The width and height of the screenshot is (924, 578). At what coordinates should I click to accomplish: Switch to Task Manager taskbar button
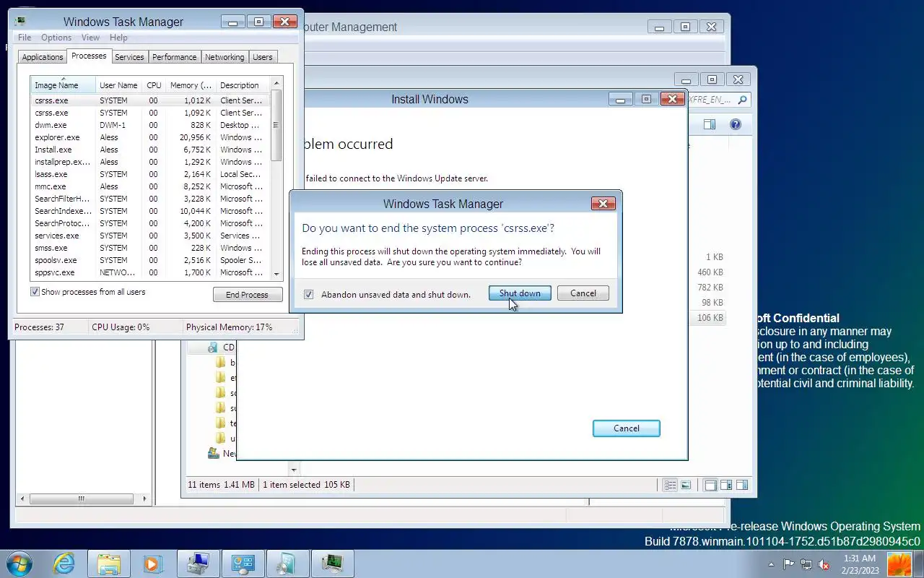[332, 564]
